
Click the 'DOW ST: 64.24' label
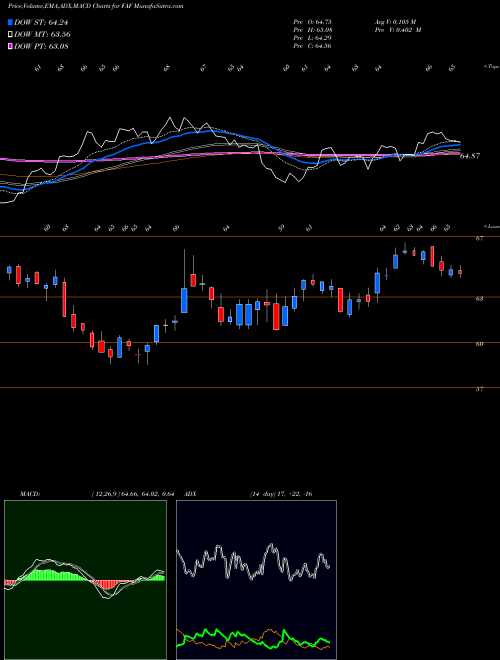point(41,22)
